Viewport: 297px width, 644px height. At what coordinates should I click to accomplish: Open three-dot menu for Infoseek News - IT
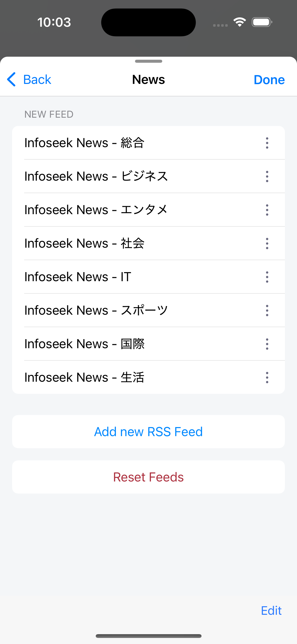pyautogui.click(x=267, y=277)
